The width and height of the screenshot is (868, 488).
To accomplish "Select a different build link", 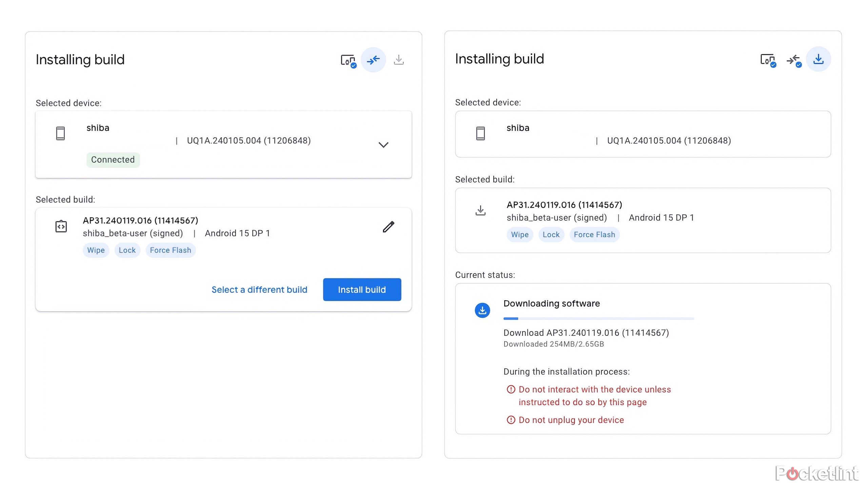I will 259,290.
